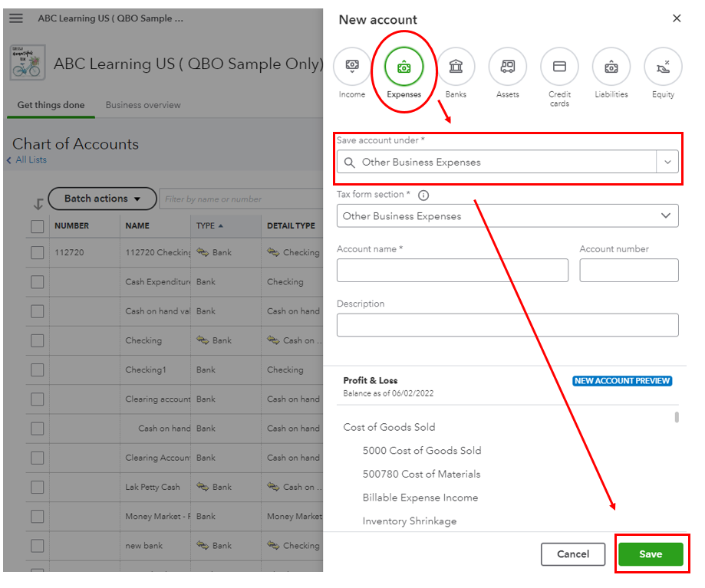Switch to Business overview tab

click(143, 105)
